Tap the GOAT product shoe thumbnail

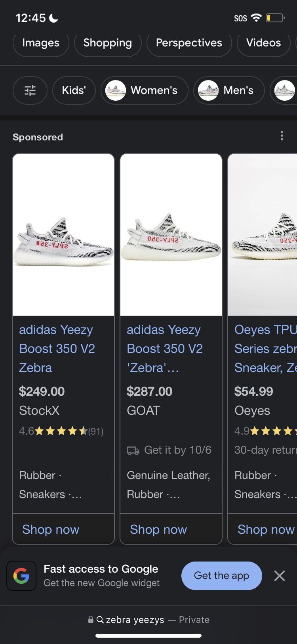tap(171, 233)
